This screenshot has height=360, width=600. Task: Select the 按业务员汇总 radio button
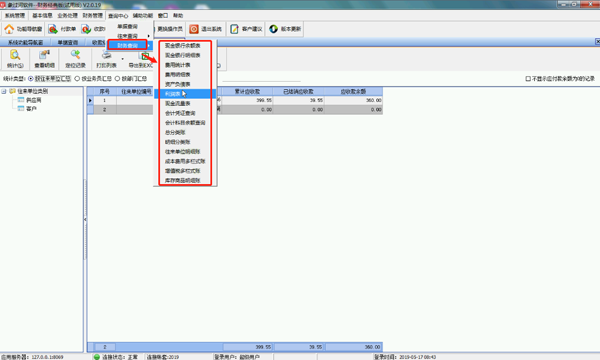click(77, 78)
